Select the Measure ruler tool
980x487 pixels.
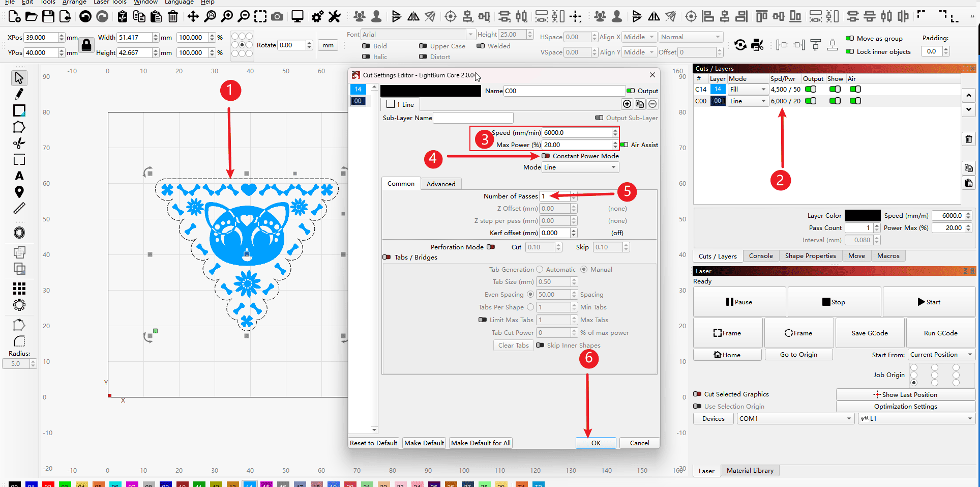coord(19,209)
